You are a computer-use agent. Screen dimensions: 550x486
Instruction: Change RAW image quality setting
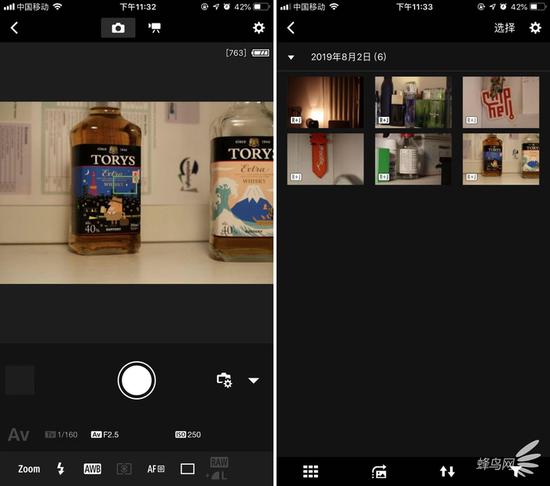point(219,468)
